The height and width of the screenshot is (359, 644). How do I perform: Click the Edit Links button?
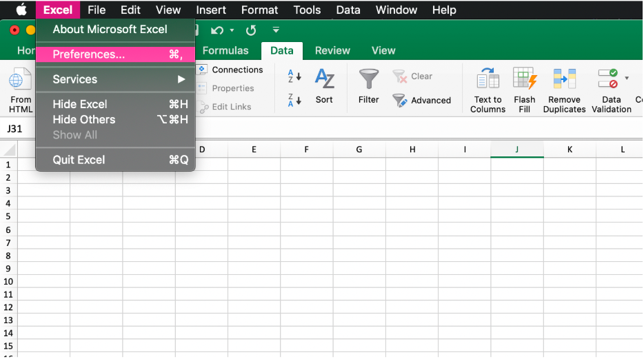(x=225, y=107)
